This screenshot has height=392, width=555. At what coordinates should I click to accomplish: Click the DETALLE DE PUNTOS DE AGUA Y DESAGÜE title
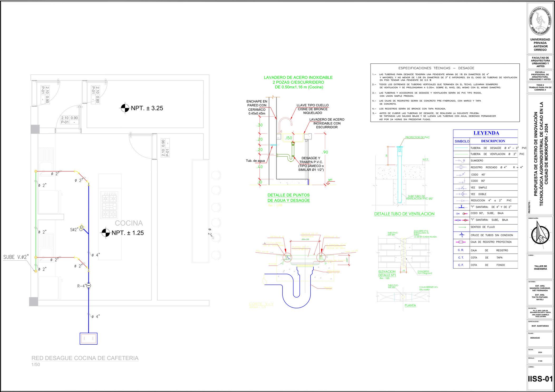tap(288, 198)
